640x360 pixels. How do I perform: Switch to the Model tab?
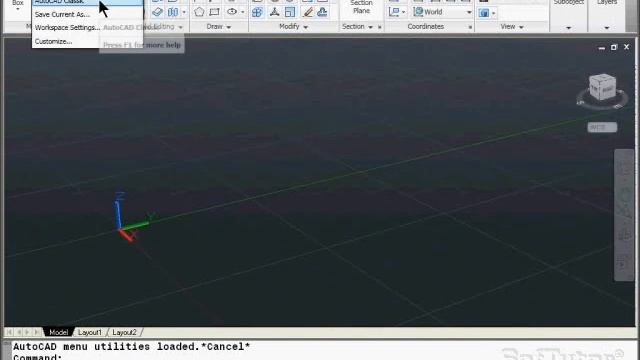[x=58, y=332]
